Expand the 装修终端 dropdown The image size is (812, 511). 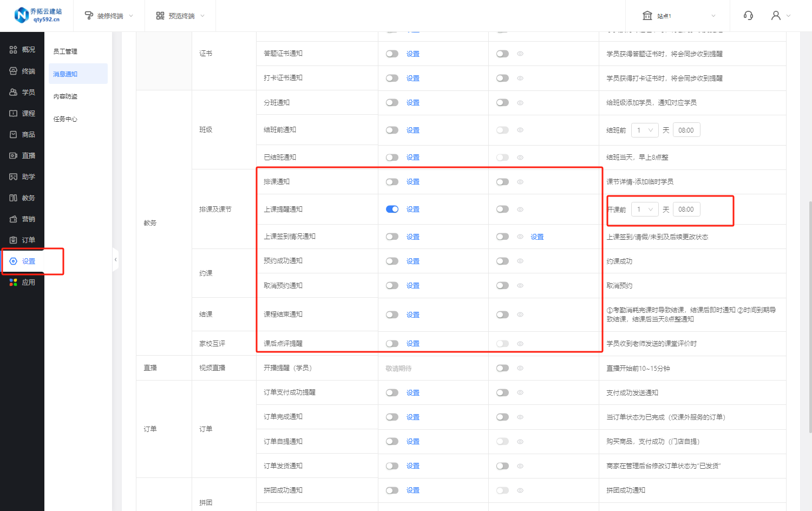[131, 16]
